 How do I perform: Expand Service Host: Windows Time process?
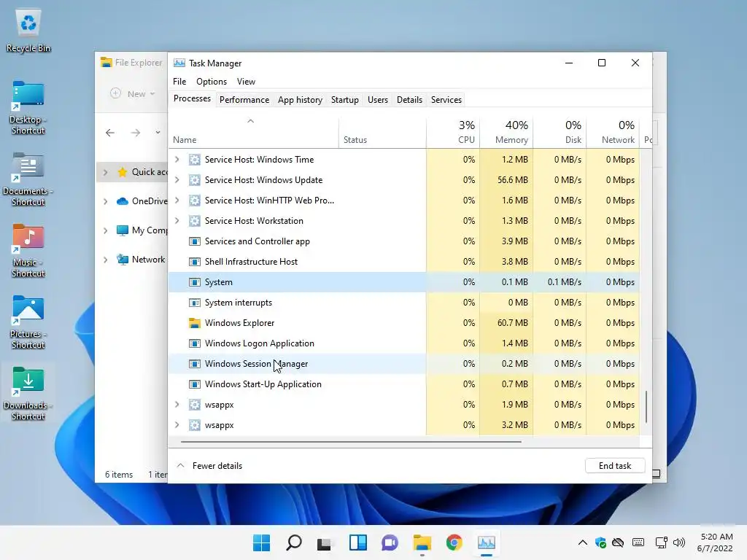pyautogui.click(x=177, y=160)
